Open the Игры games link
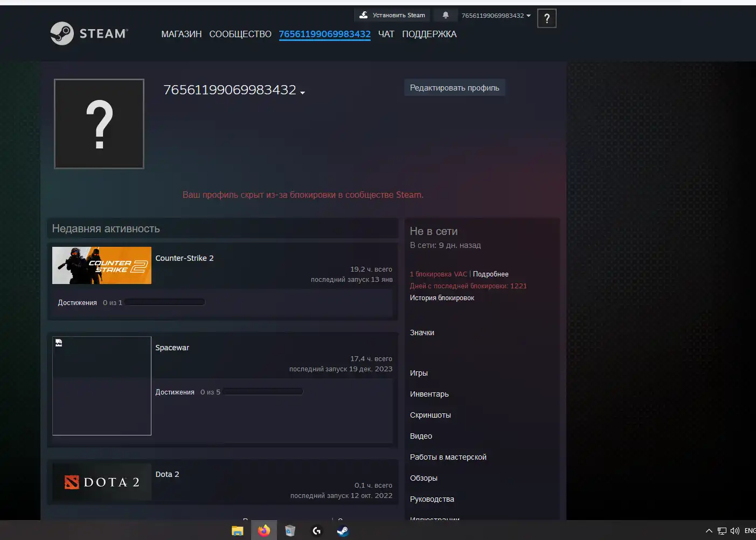Viewport: 756px width, 540px height. [419, 373]
